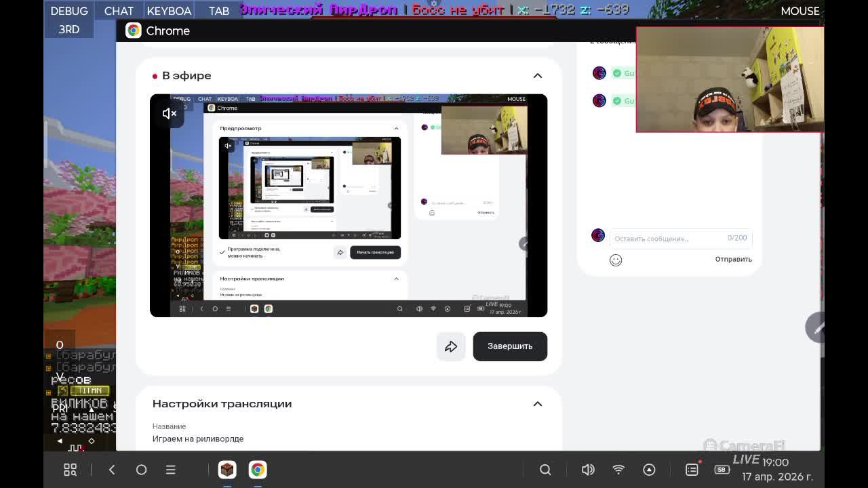
Task: Click Отправить to send the message
Action: click(733, 259)
